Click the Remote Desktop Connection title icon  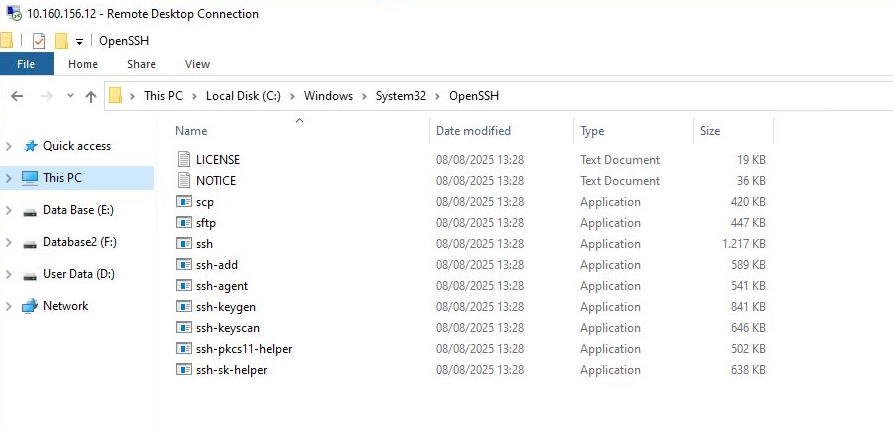tap(14, 13)
